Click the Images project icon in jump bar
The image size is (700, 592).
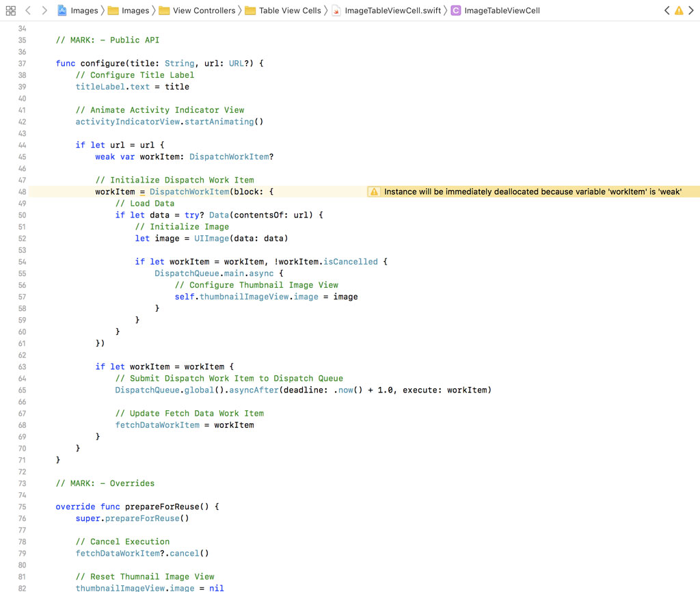pyautogui.click(x=62, y=10)
